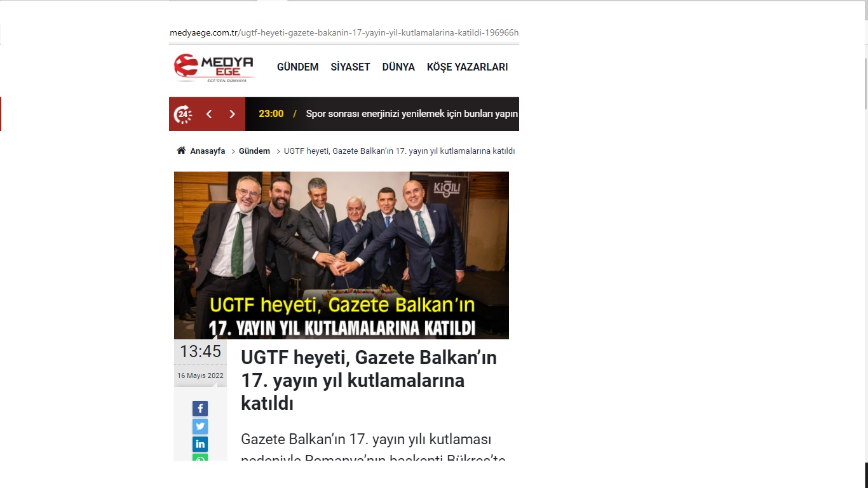The height and width of the screenshot is (488, 868).
Task: Open the Medya Ege logo homepage
Action: click(x=215, y=68)
